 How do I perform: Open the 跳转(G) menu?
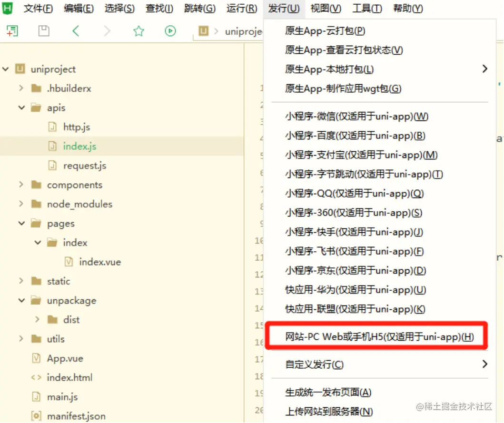[199, 9]
